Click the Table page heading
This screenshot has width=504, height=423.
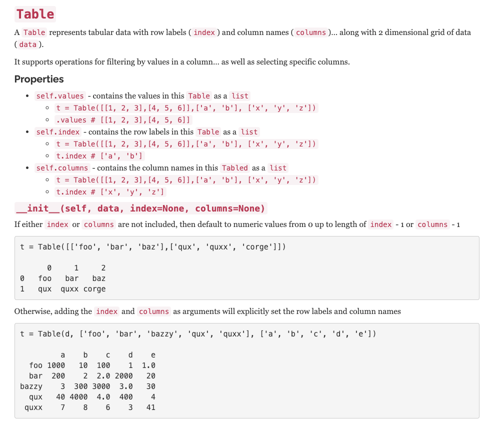click(x=34, y=14)
